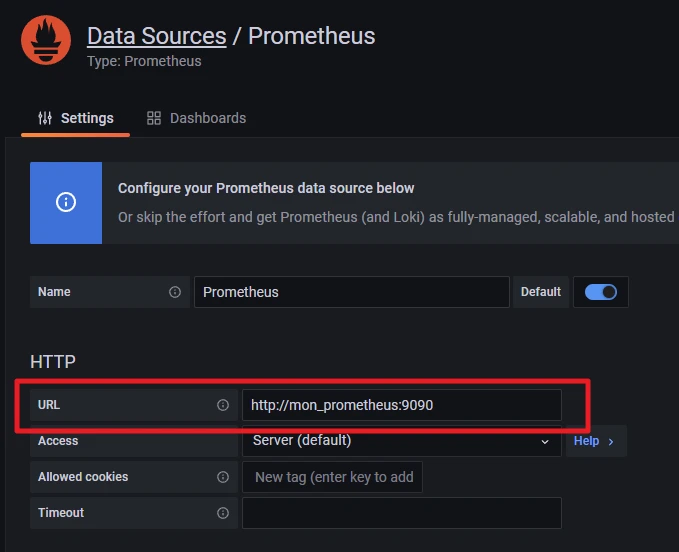The width and height of the screenshot is (679, 552).
Task: Toggle the Default data source switch
Action: [601, 292]
